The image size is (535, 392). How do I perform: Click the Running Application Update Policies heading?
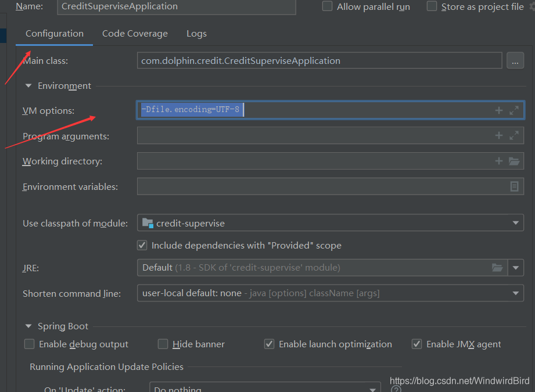[106, 367]
